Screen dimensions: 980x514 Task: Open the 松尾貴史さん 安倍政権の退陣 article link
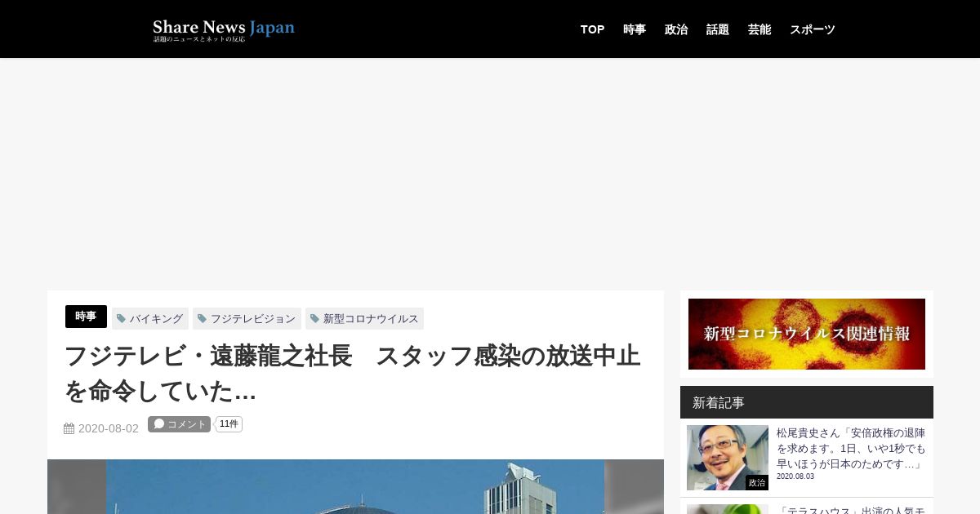point(851,449)
